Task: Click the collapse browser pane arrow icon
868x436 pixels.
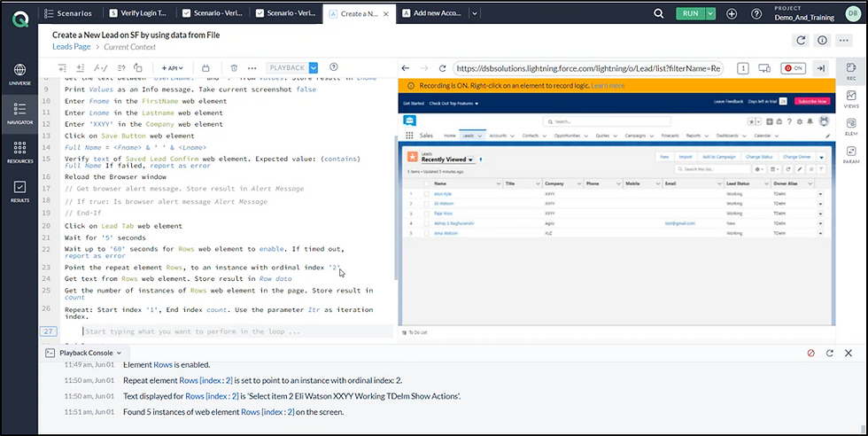Action: (x=821, y=68)
